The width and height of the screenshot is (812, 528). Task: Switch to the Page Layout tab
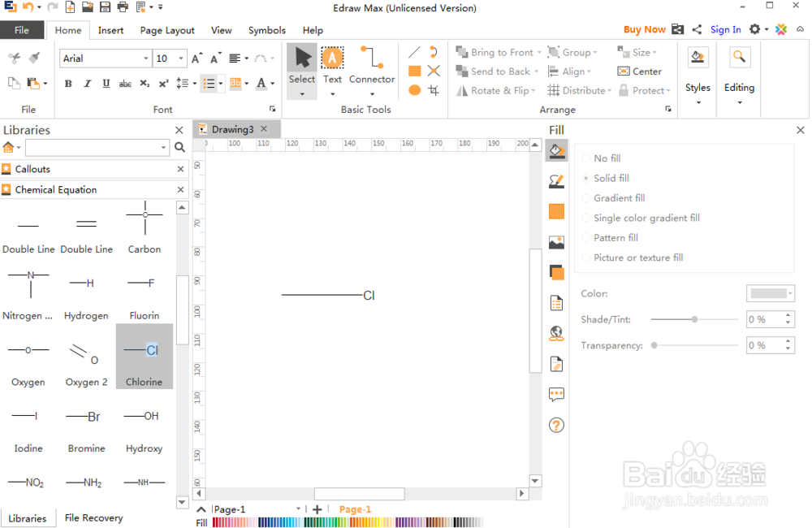tap(167, 30)
